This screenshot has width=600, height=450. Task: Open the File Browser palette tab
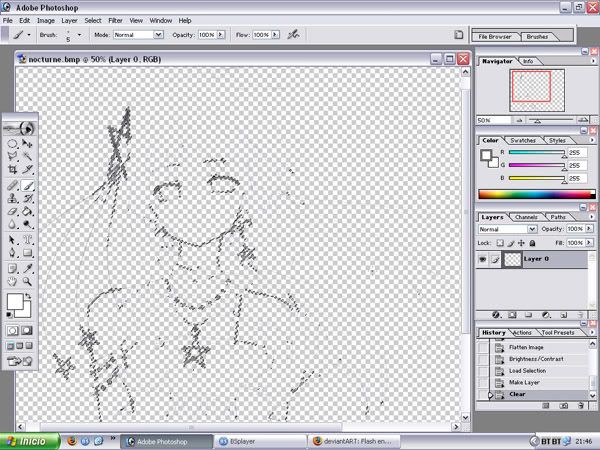[x=495, y=37]
